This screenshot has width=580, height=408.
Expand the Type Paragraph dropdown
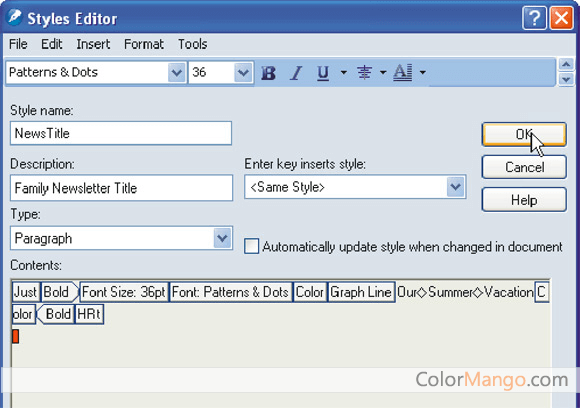coord(222,238)
